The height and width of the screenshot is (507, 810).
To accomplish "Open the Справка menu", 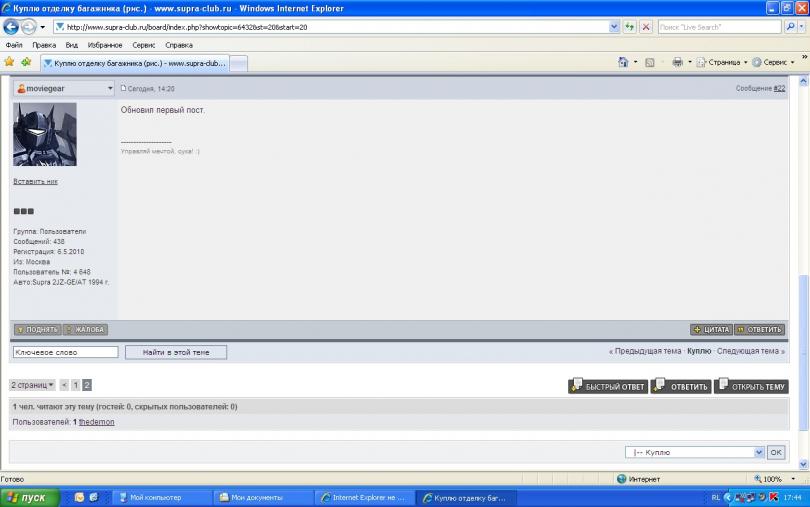I will point(179,45).
